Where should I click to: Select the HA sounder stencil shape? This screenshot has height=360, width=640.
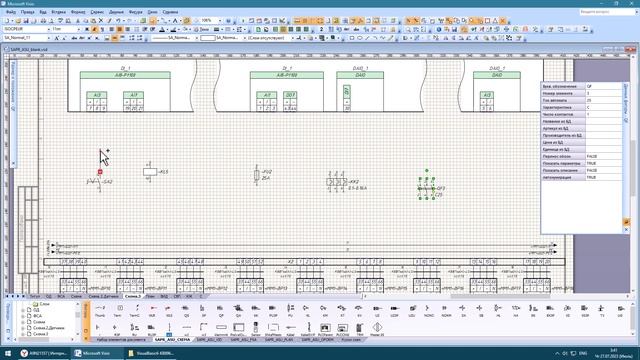(x=516, y=310)
